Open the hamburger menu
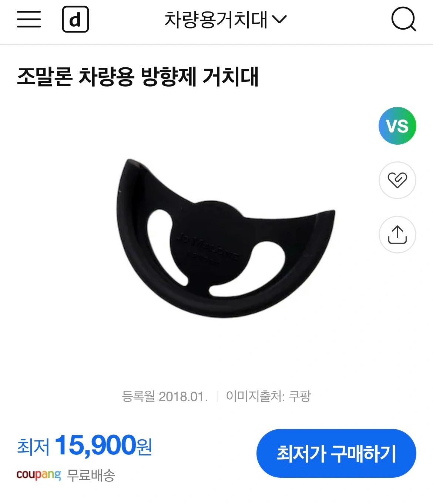The image size is (433, 504). tap(29, 19)
